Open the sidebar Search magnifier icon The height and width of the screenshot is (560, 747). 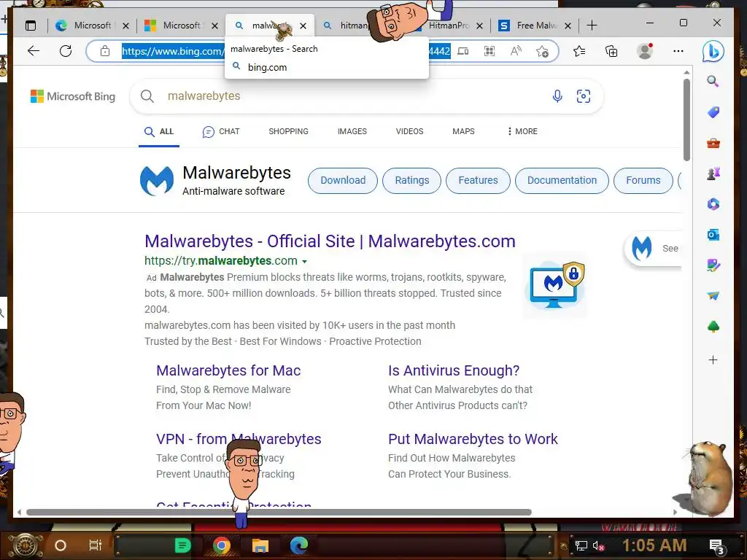[713, 81]
